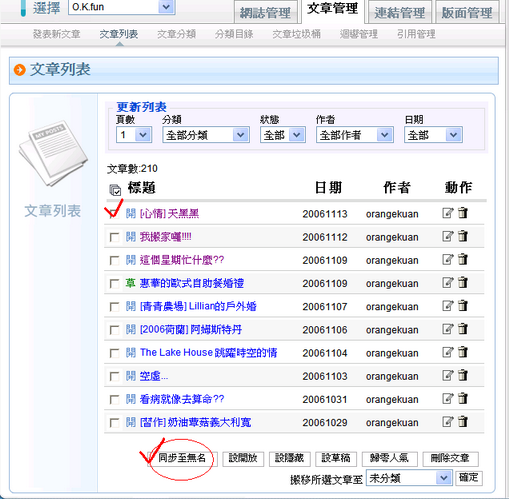Screen dimensions: 509x499
Task: Edit The Lake House article icon
Action: [x=448, y=352]
